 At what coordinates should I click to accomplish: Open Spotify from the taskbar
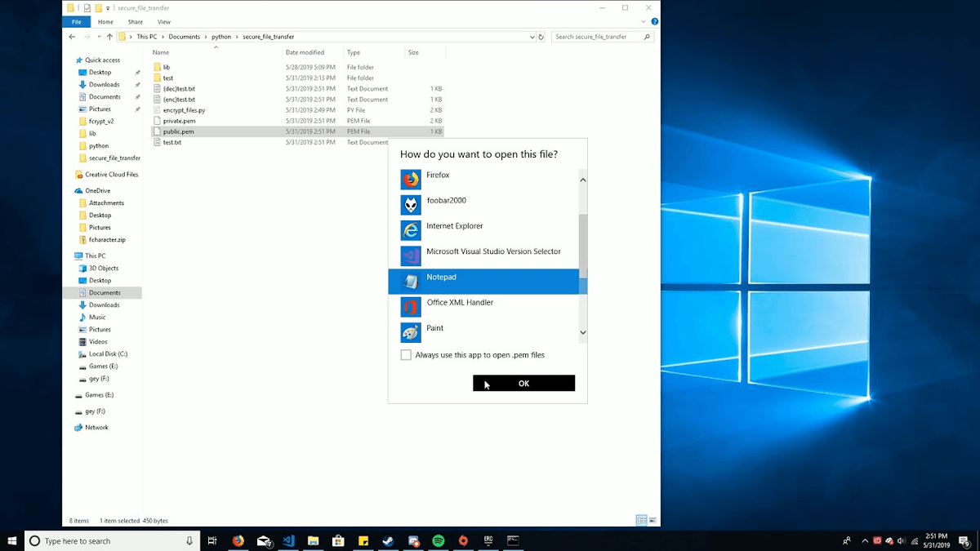(x=438, y=540)
